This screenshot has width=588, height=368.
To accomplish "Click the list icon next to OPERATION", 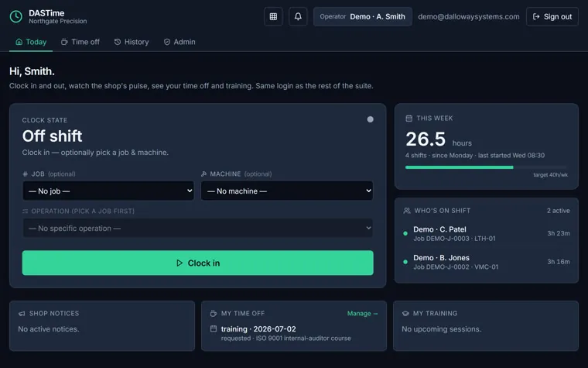I will 25,211.
